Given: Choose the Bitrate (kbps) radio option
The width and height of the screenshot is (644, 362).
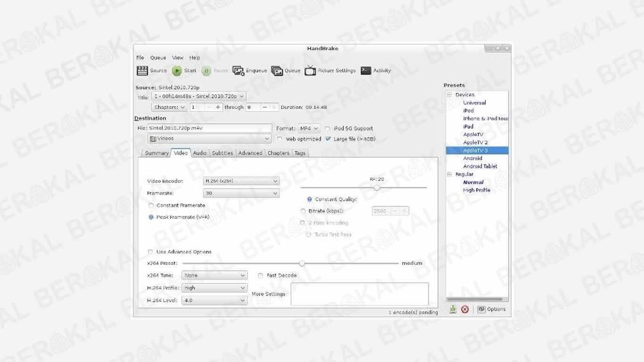Looking at the screenshot, I should pyautogui.click(x=303, y=211).
